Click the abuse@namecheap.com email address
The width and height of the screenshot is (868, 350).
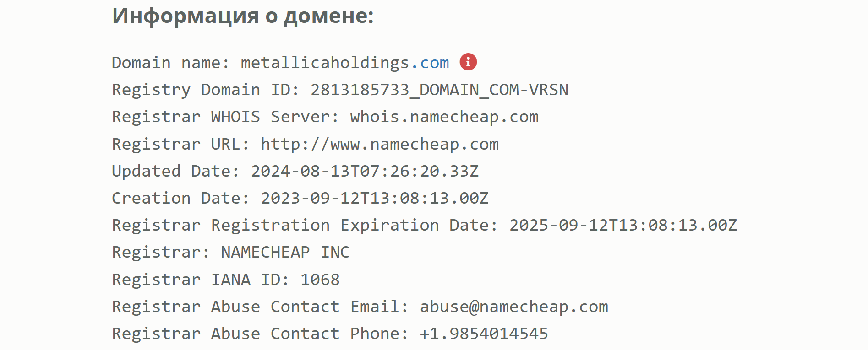[x=514, y=307]
